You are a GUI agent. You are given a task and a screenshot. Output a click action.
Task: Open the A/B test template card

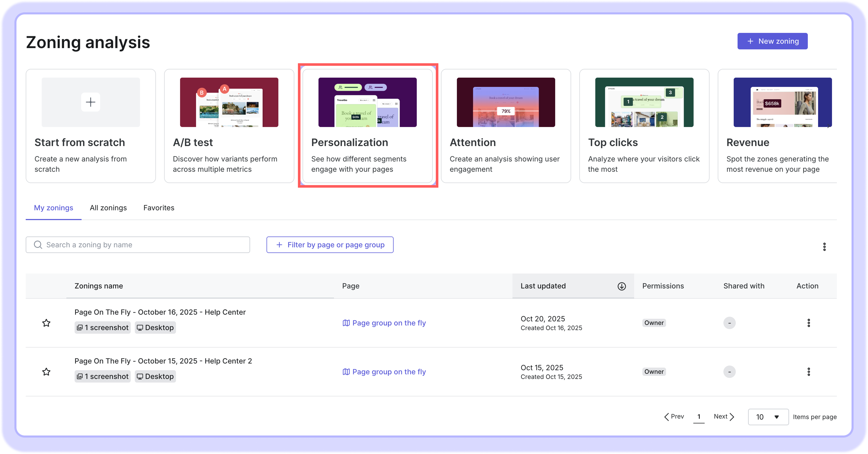click(x=229, y=126)
